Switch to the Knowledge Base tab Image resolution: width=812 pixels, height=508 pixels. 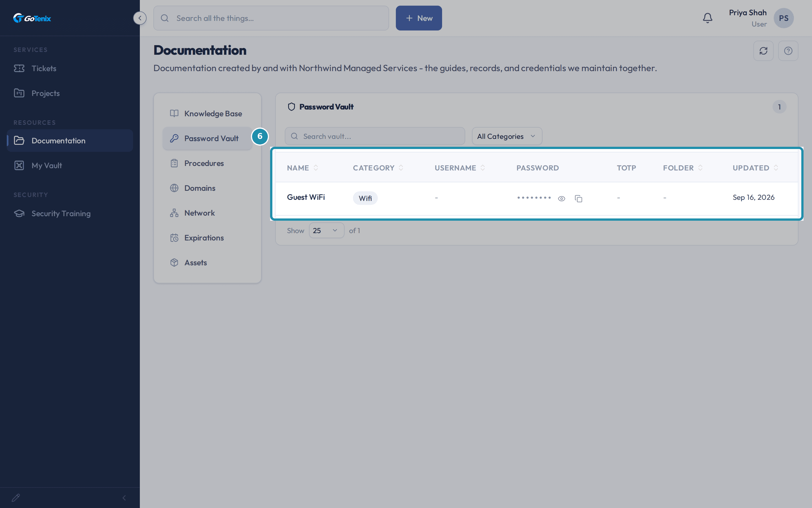click(x=207, y=113)
